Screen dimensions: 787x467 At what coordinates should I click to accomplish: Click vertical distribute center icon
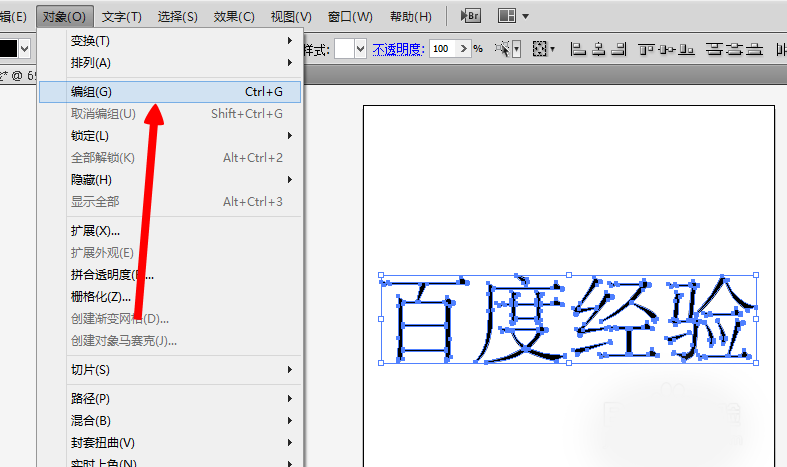(734, 49)
